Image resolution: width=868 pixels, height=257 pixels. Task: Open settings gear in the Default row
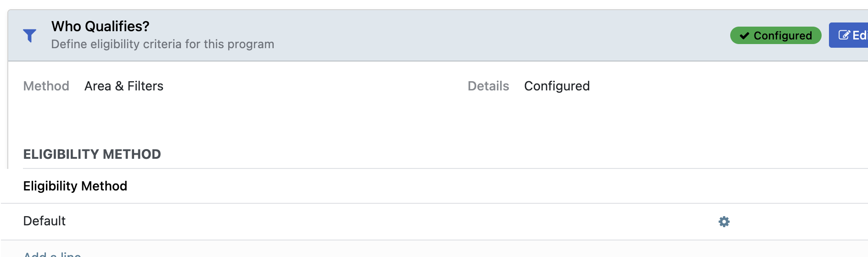pyautogui.click(x=724, y=222)
